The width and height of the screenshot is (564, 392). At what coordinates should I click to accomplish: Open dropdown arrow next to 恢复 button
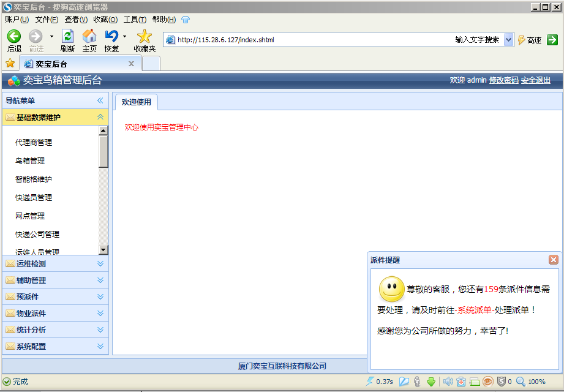click(x=124, y=36)
